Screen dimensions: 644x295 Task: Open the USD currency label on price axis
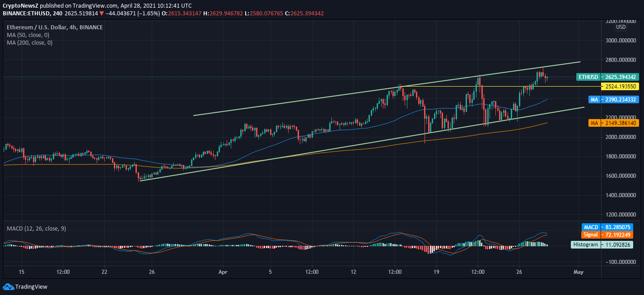point(621,27)
